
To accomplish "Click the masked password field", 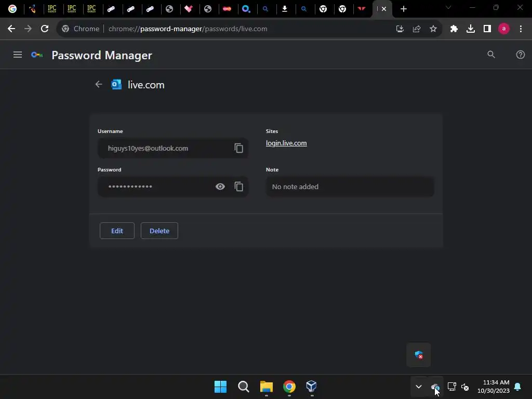I will [x=172, y=187].
